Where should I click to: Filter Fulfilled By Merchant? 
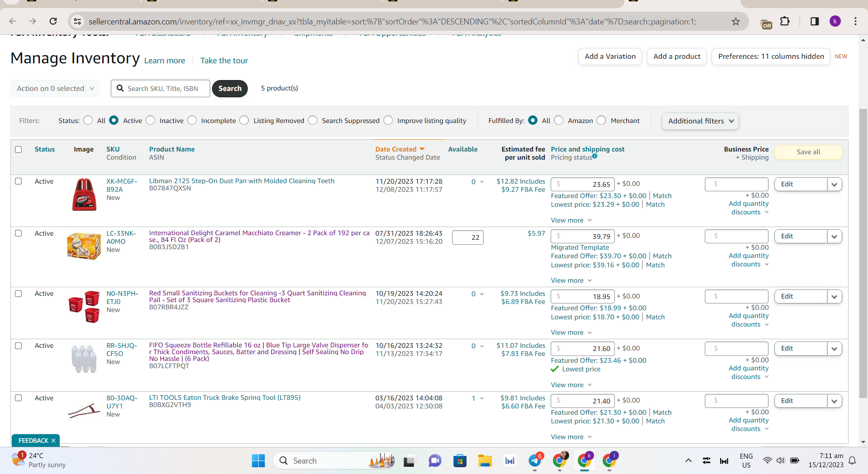click(x=601, y=120)
